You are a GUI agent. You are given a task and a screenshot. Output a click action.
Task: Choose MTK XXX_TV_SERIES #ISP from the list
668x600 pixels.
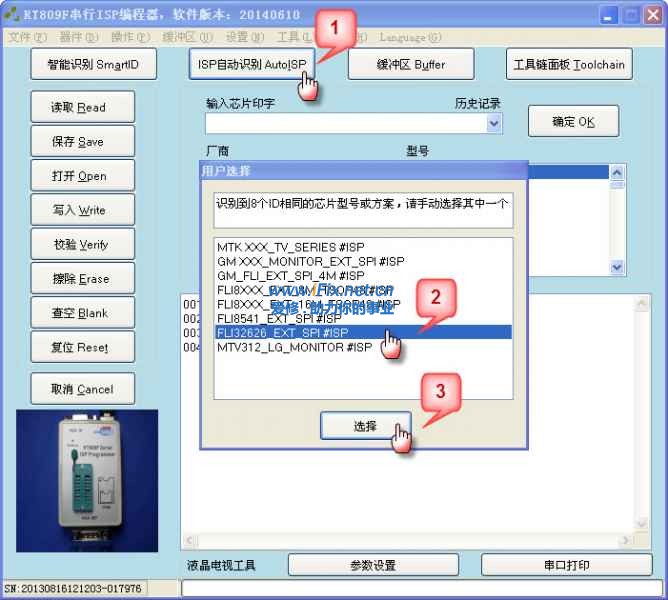coord(295,247)
